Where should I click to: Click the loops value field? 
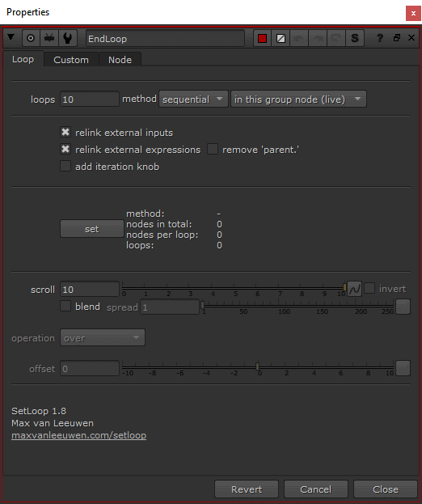tap(90, 100)
